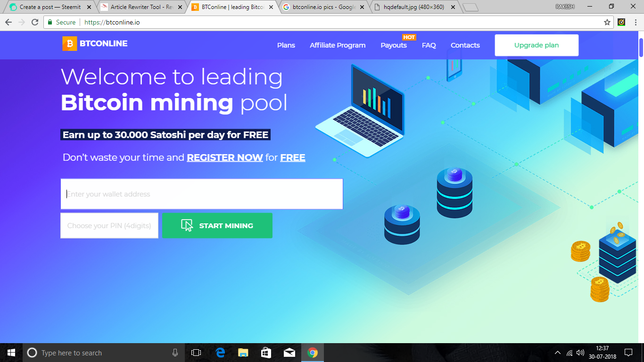Open the Windows Start menu
The height and width of the screenshot is (362, 644).
11,353
